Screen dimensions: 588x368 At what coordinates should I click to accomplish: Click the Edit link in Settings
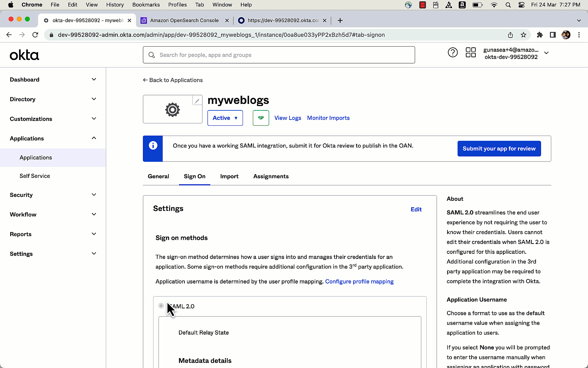tap(416, 209)
